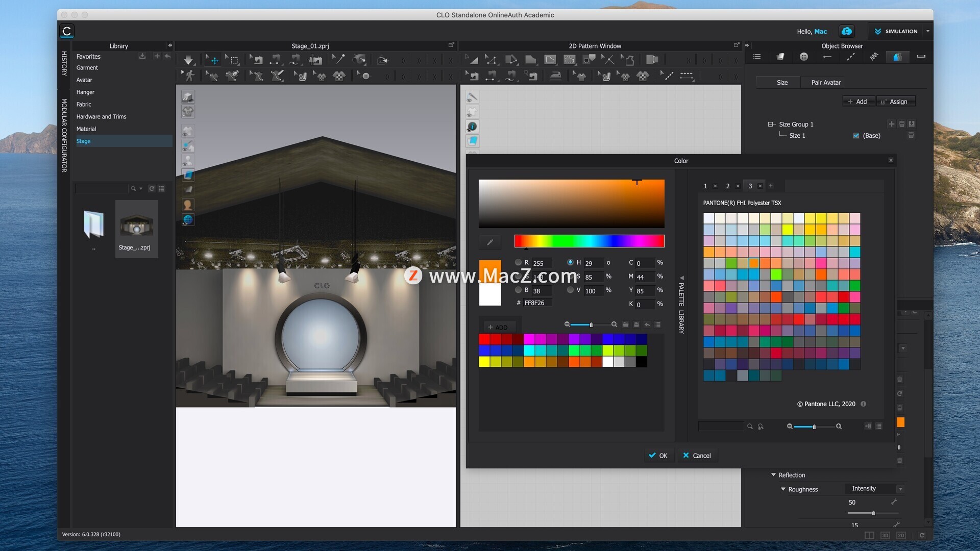980x551 pixels.
Task: Open Button tab icon in Object Browser
Action: [x=804, y=57]
